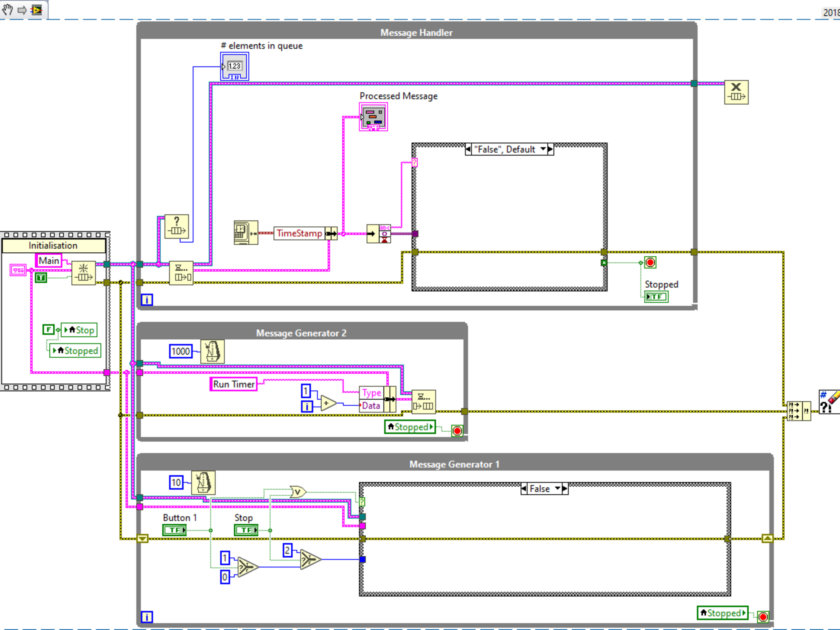Click the Message Generator 1 loop label
Image resolution: width=840 pixels, height=630 pixels.
coord(454,464)
